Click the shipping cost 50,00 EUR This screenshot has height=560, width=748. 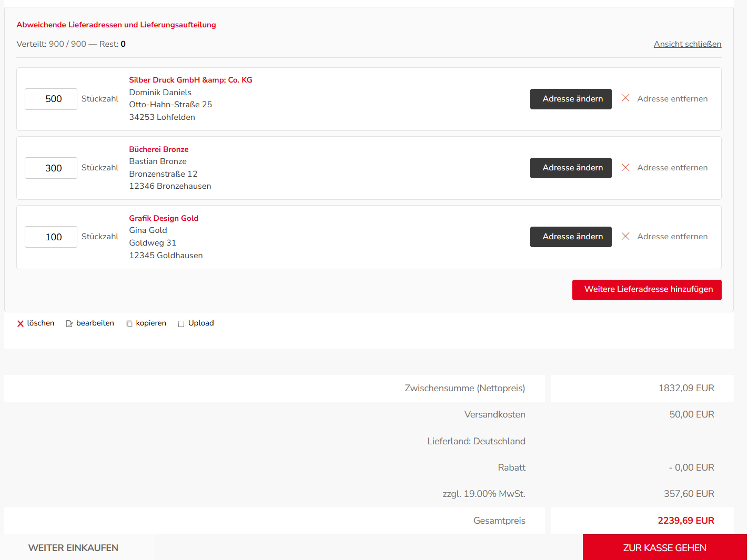(692, 414)
